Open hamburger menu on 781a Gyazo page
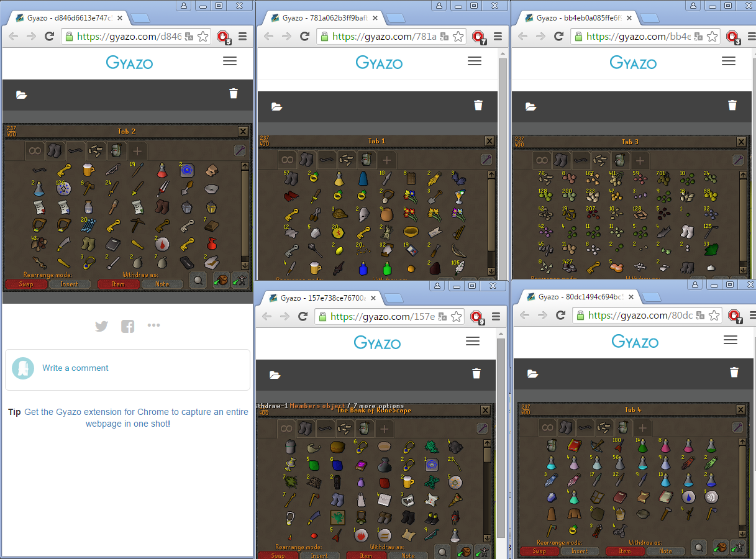This screenshot has width=756, height=559. coord(475,61)
